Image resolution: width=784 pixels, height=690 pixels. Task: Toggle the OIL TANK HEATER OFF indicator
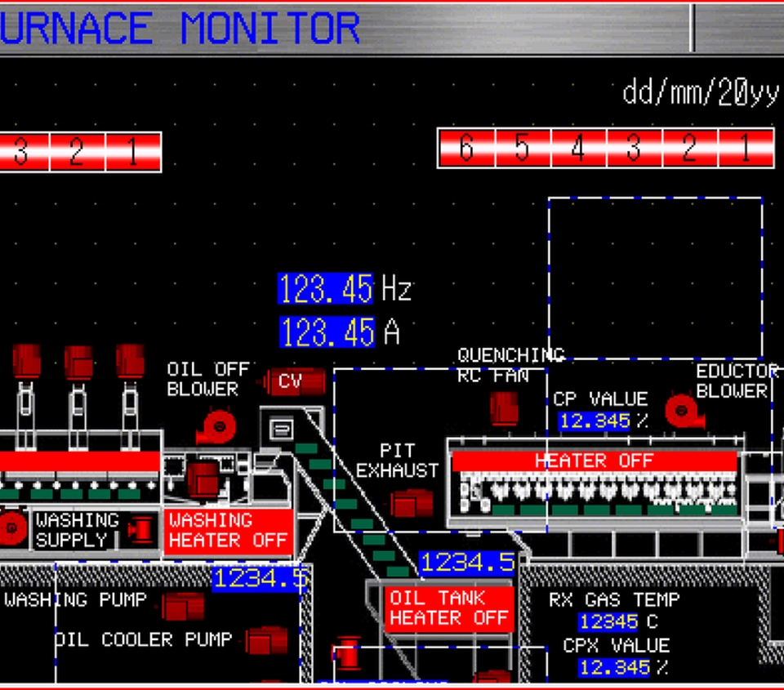[448, 608]
